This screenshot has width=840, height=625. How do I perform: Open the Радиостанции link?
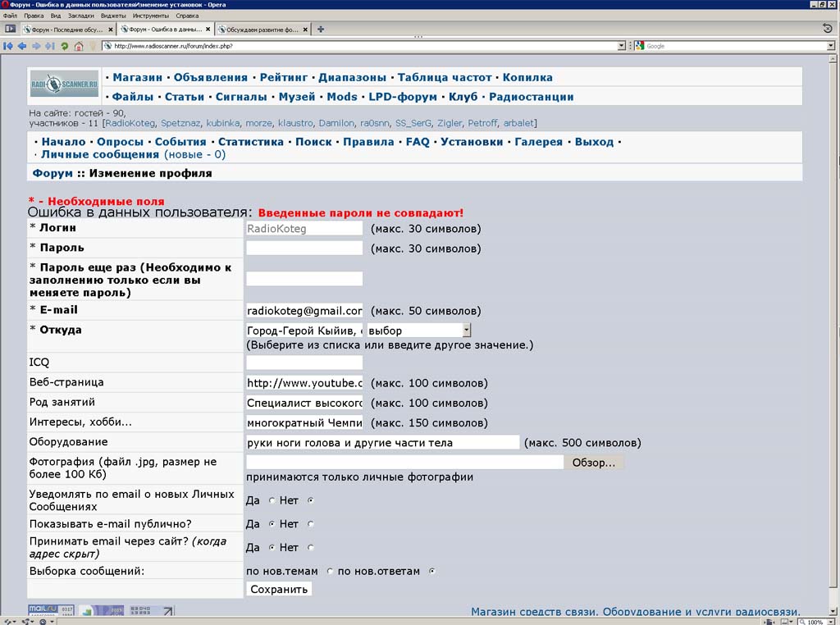click(531, 97)
